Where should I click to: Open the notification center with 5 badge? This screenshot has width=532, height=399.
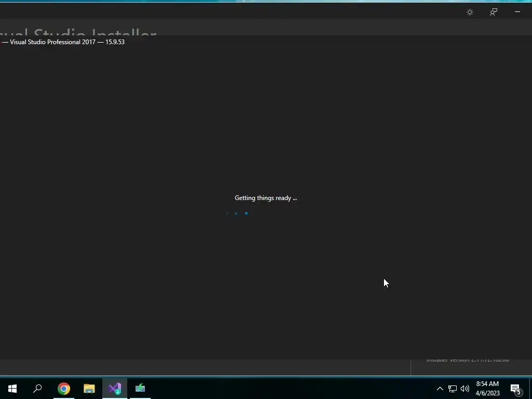point(516,389)
